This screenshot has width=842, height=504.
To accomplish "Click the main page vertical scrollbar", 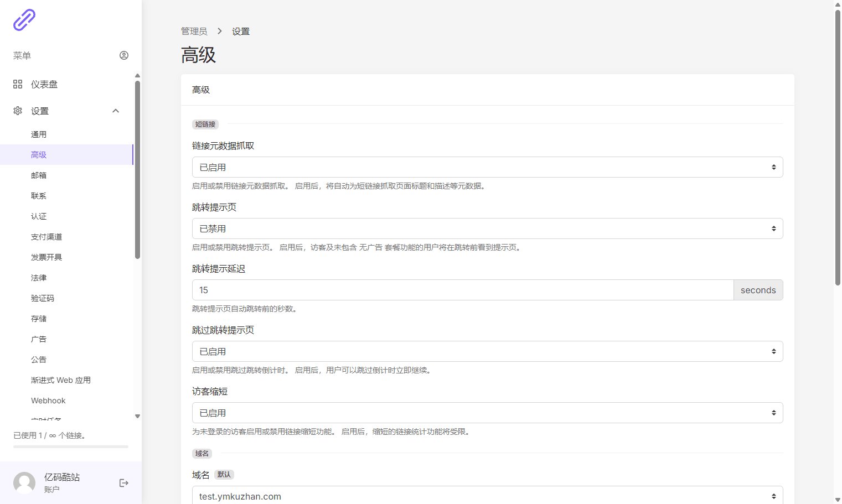I will [x=838, y=147].
